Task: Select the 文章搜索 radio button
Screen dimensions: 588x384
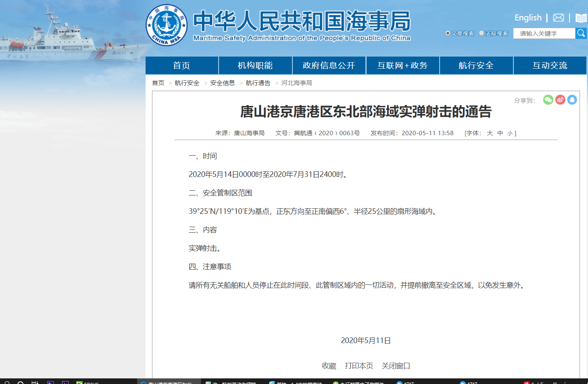Action: coord(448,33)
